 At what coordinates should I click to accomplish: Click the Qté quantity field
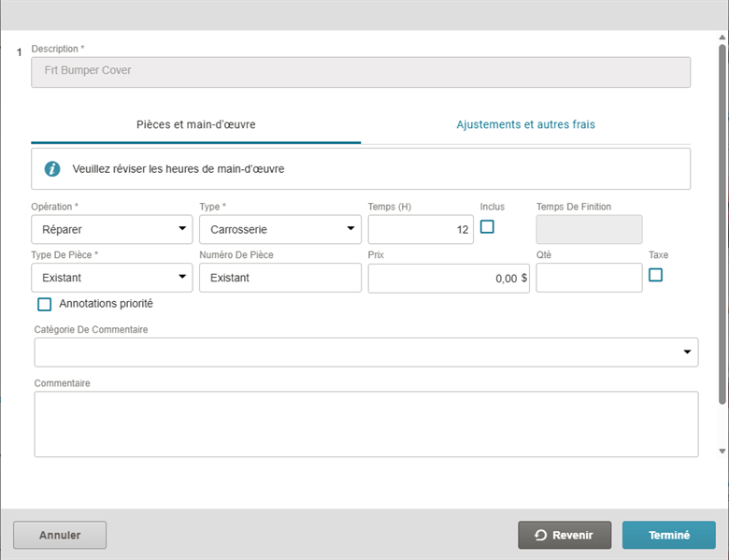tap(589, 278)
